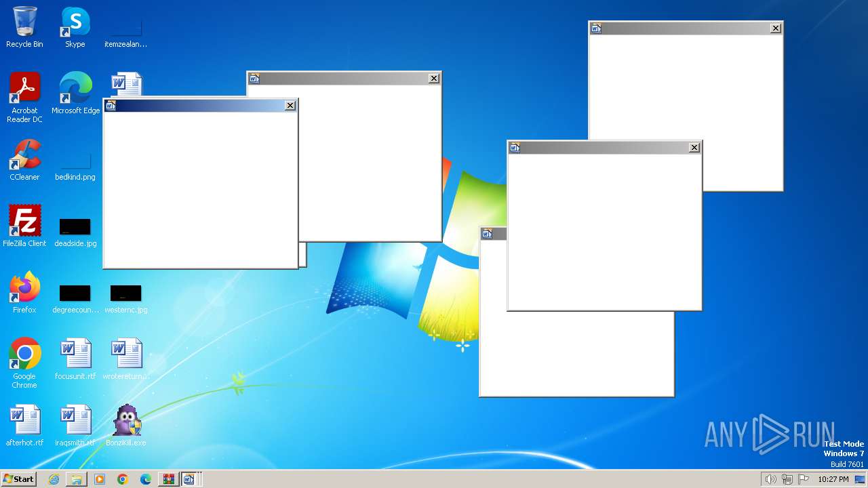This screenshot has height=488, width=868.
Task: Click the Word icon in the blue title bar
Action: (111, 106)
